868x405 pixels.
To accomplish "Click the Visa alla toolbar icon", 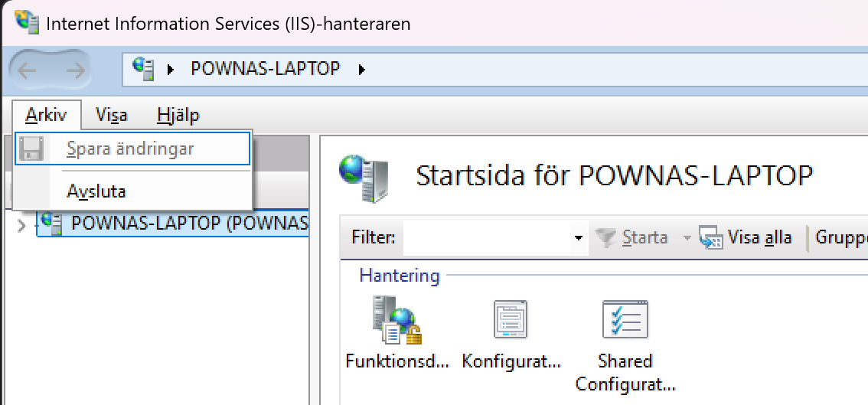I will [711, 238].
